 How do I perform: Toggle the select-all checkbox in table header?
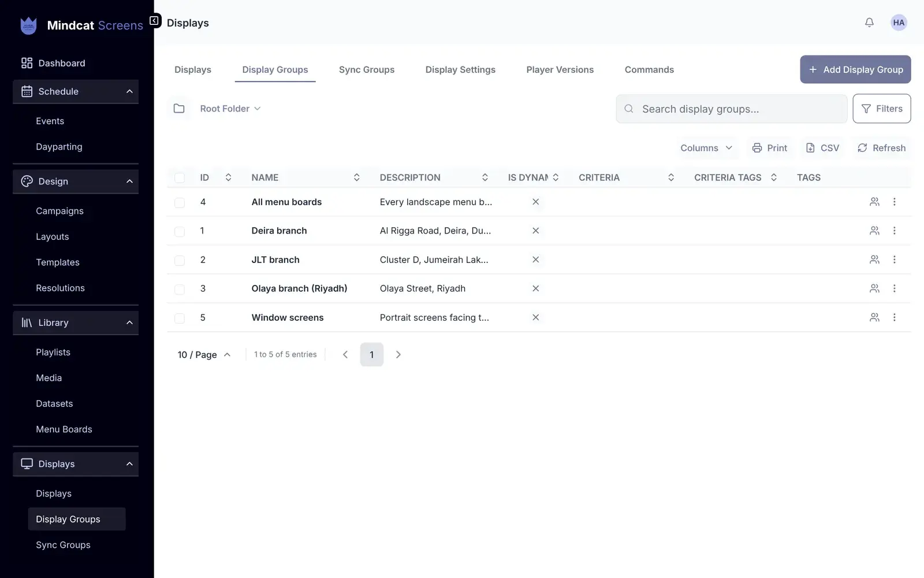point(180,177)
